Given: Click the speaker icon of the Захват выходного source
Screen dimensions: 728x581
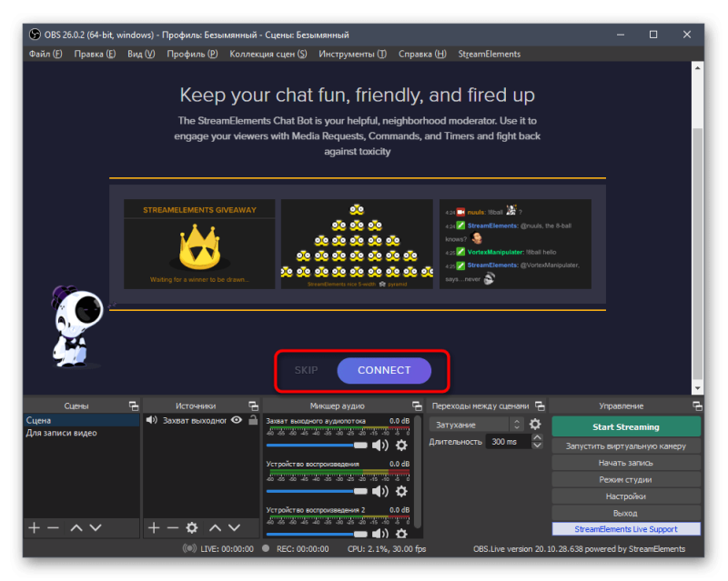Looking at the screenshot, I should (151, 420).
